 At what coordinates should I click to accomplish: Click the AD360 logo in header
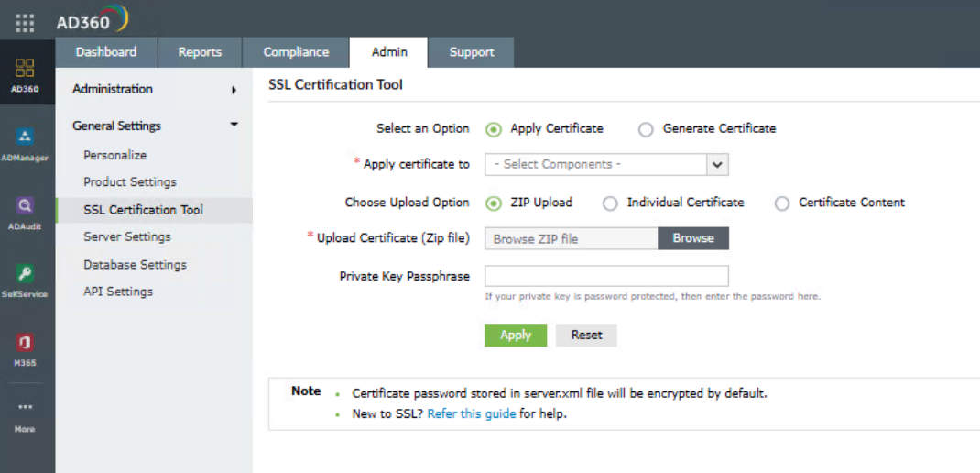point(93,19)
